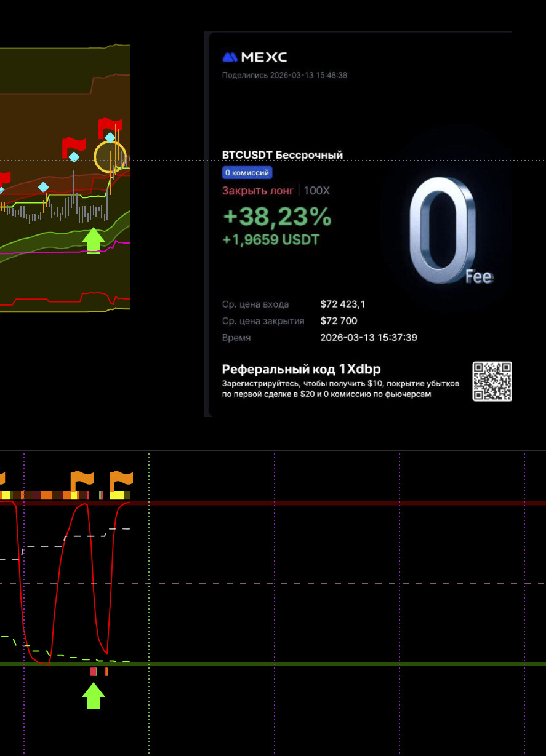Click the cyan diamond below the middle red flag
Screen dimensions: 546x756
[x=74, y=157]
